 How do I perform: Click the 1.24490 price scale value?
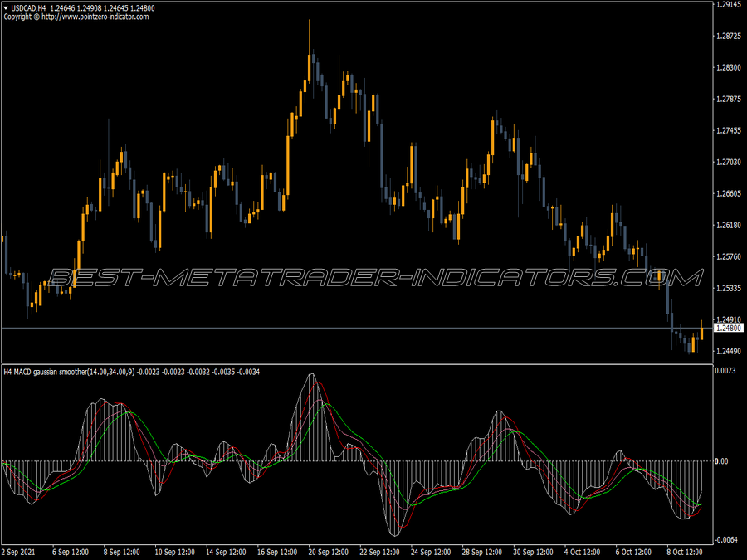pyautogui.click(x=729, y=352)
